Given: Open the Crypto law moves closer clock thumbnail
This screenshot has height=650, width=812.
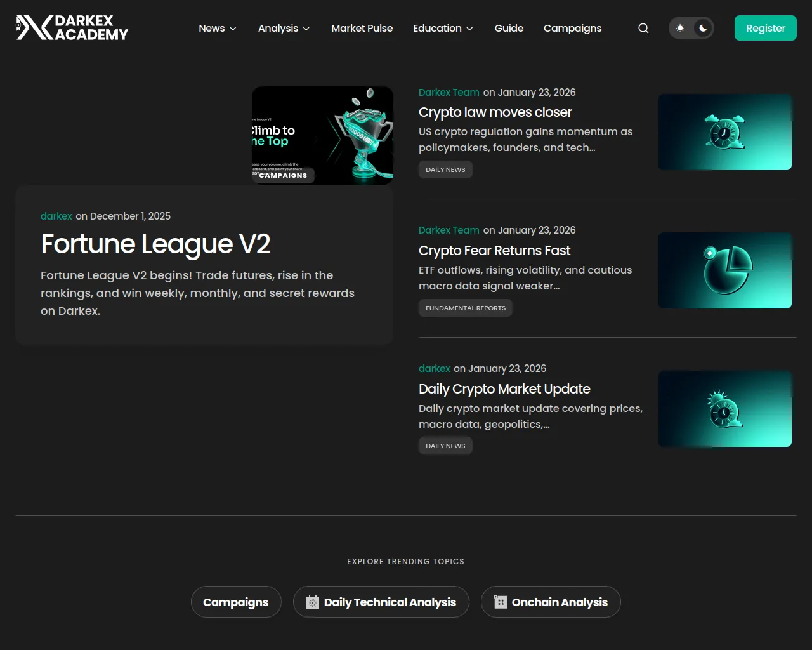Looking at the screenshot, I should [725, 132].
